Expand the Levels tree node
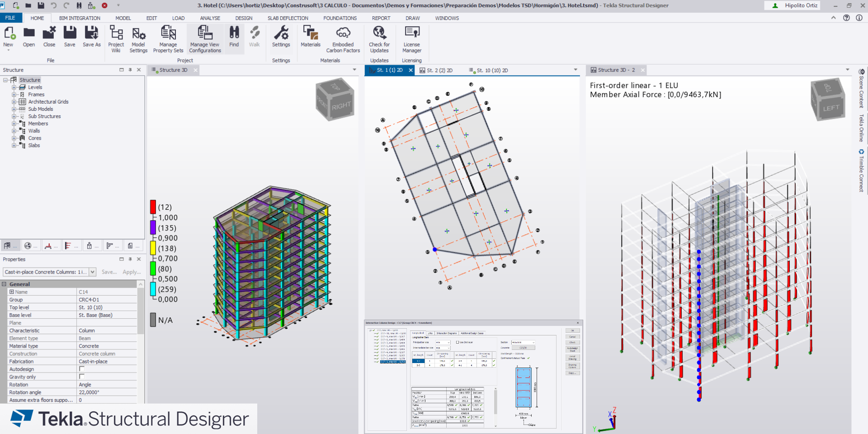The height and width of the screenshot is (434, 868). tap(14, 87)
